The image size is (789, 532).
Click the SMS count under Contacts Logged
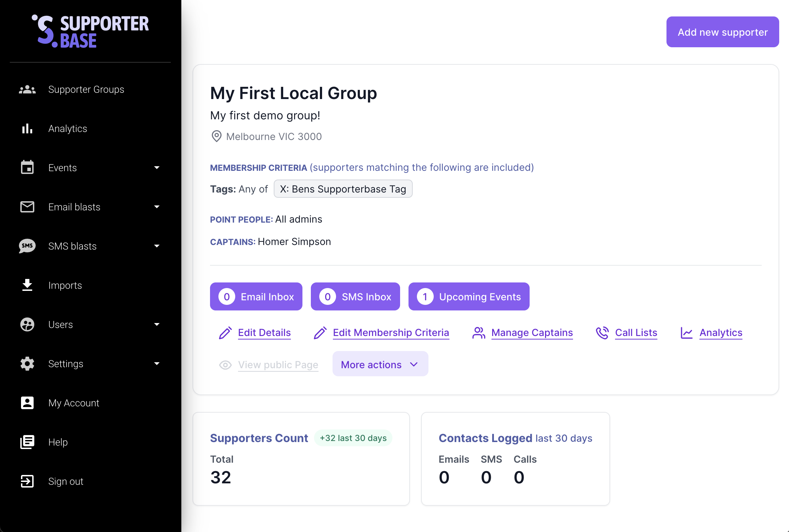tap(486, 477)
